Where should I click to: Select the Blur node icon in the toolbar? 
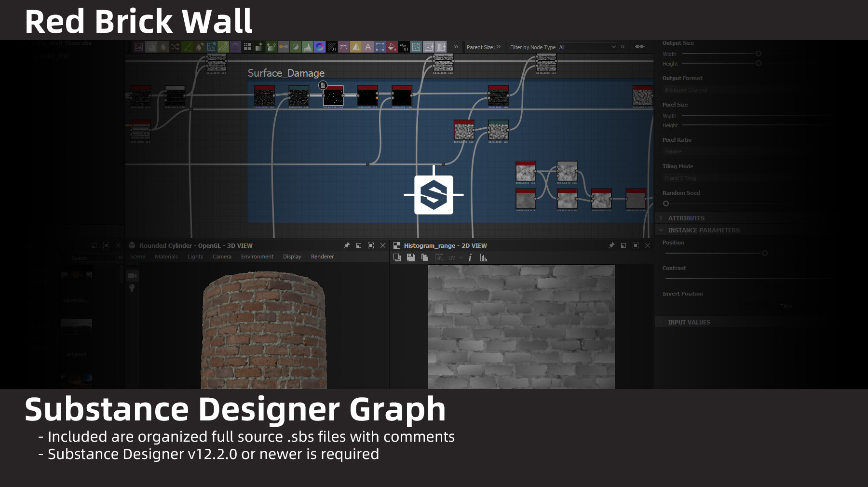pyautogui.click(x=162, y=47)
